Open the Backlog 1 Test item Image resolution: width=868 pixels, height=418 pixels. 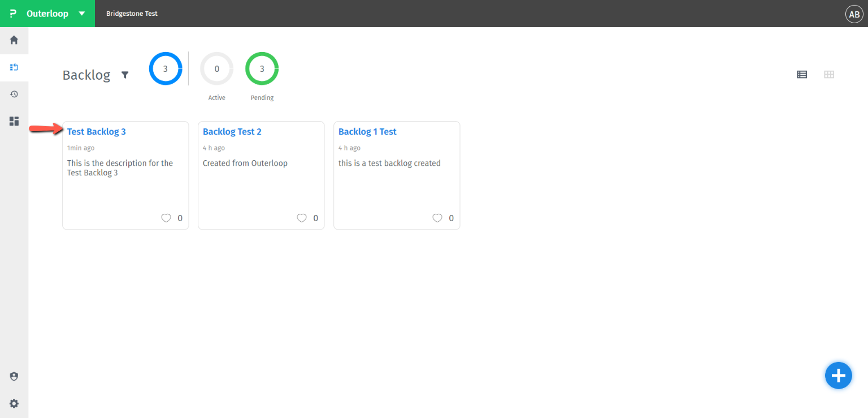[367, 131]
